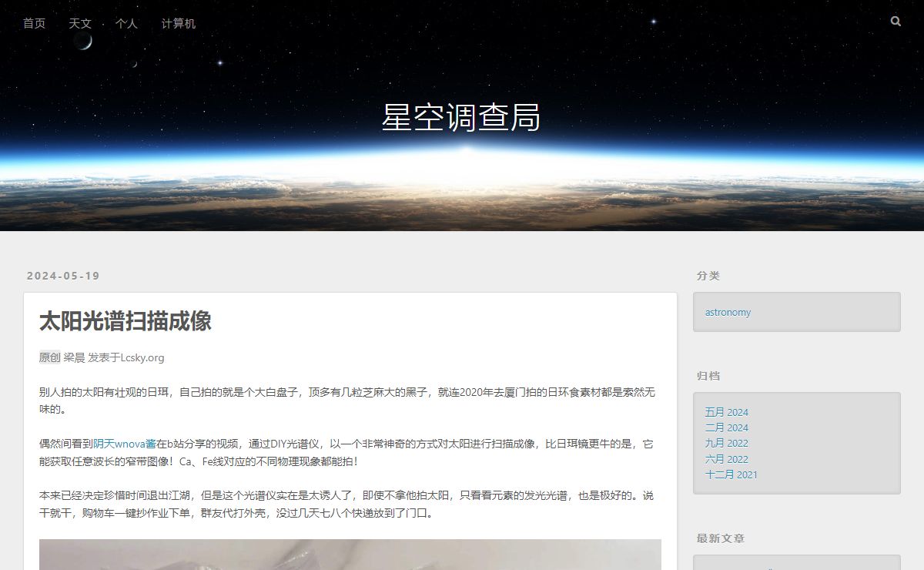Open the 计算机 menu item

pos(179,23)
